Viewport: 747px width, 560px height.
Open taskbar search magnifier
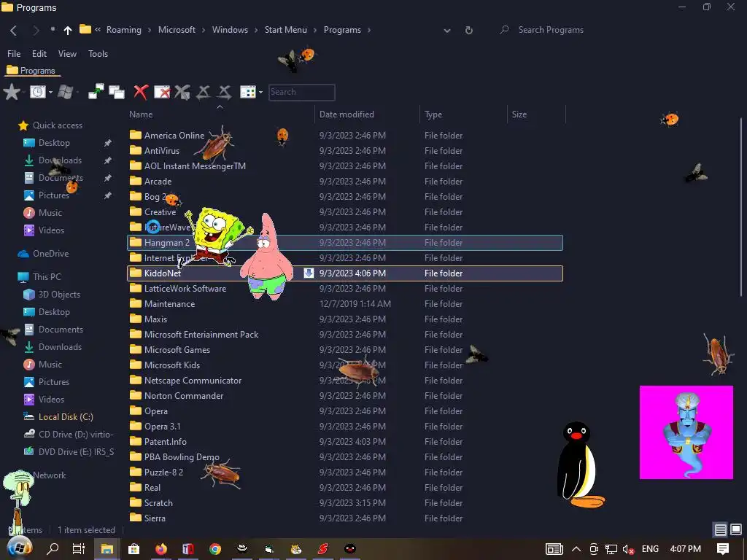[53, 548]
